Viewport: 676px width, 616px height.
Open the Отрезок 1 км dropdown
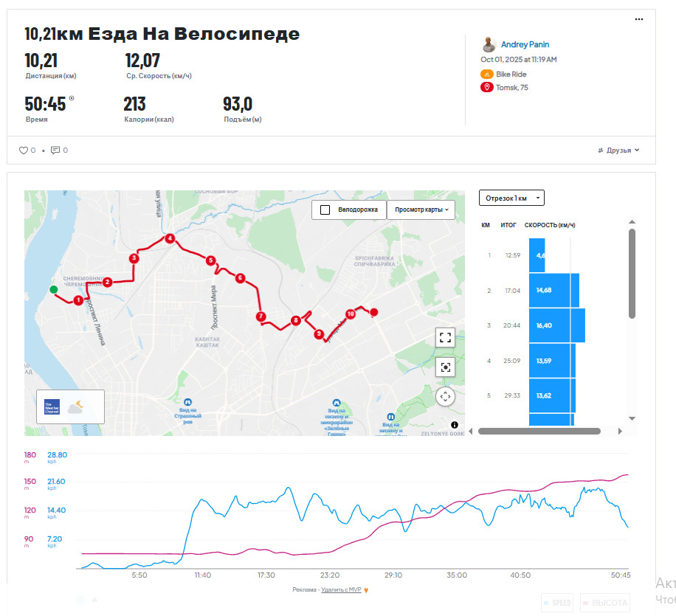(511, 198)
